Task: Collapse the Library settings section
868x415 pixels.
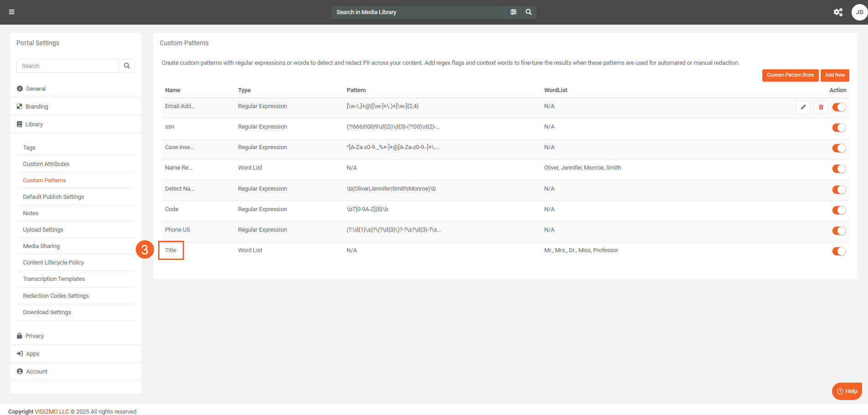Action: pyautogui.click(x=34, y=124)
